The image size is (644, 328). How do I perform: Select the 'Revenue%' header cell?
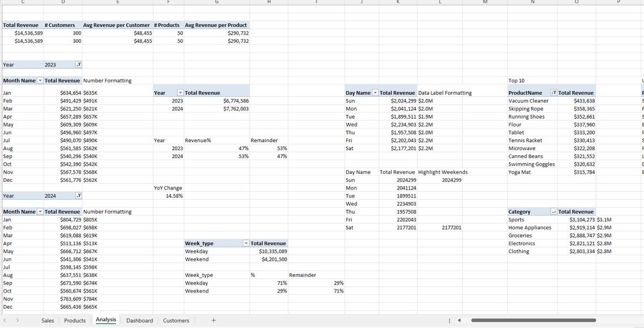[217, 141]
